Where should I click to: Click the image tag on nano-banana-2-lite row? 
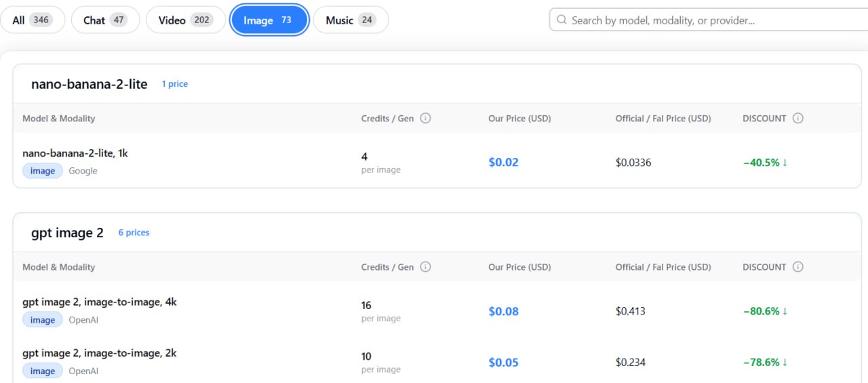43,171
